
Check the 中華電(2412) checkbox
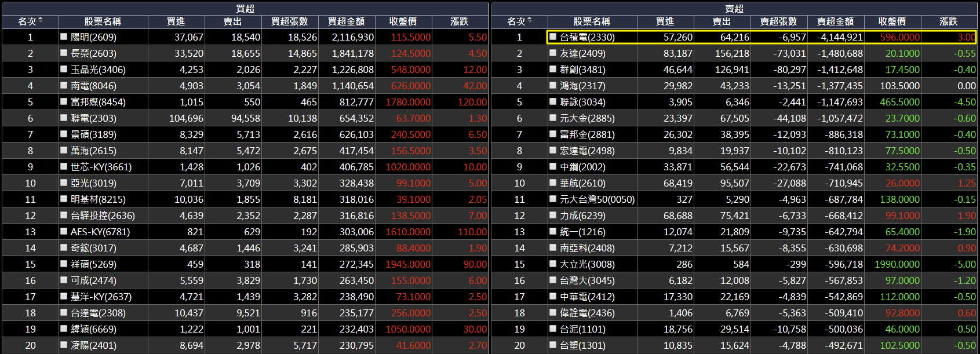pos(553,296)
